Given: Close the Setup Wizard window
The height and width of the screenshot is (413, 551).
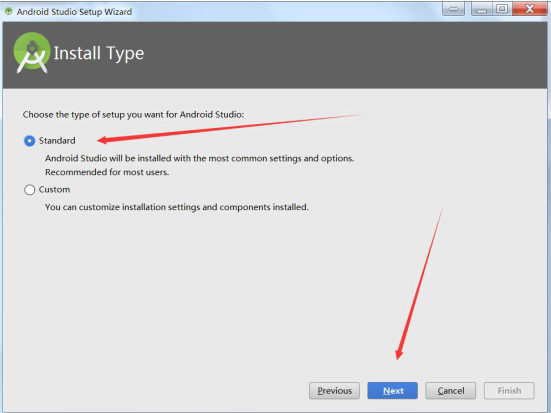Looking at the screenshot, I should pyautogui.click(x=530, y=9).
